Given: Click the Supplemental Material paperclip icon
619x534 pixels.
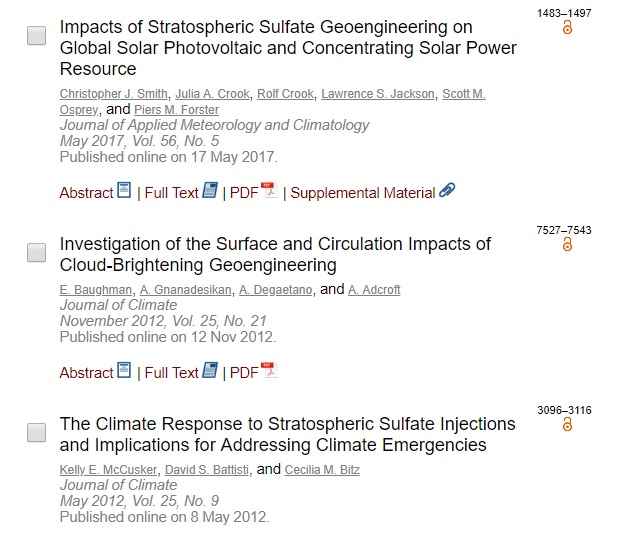Looking at the screenshot, I should point(447,190).
